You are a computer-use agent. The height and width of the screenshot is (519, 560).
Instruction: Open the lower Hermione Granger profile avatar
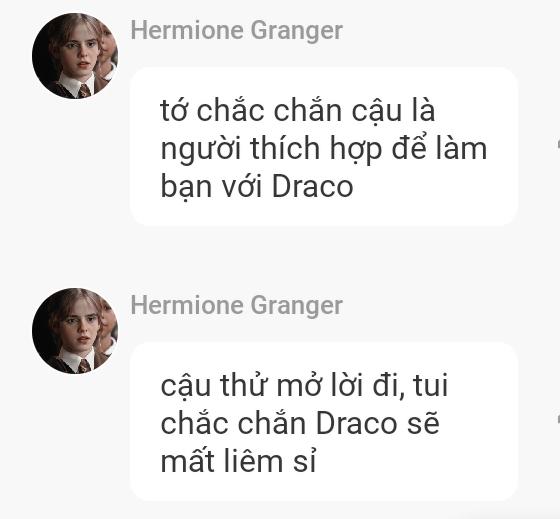pyautogui.click(x=75, y=331)
